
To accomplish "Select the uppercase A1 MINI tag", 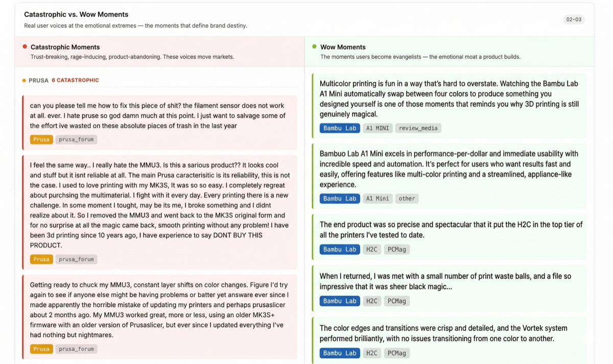I will click(378, 128).
